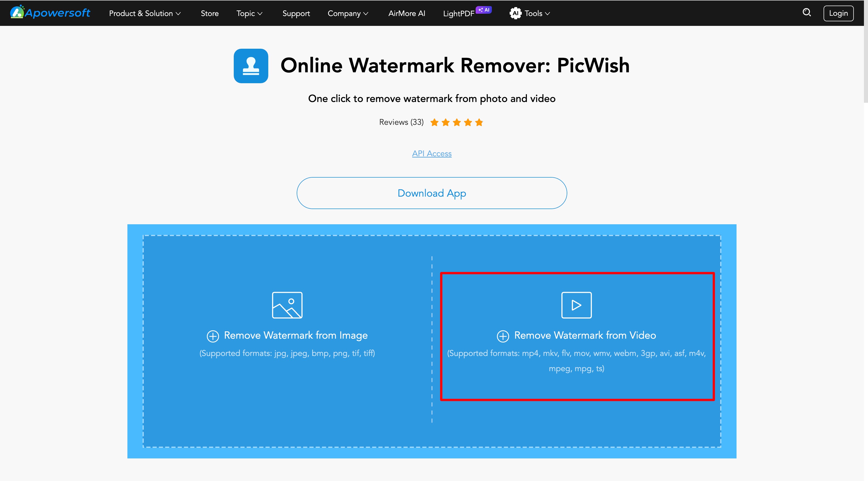This screenshot has height=481, width=868.
Task: Click the PicWish stamp app icon
Action: [x=251, y=66]
